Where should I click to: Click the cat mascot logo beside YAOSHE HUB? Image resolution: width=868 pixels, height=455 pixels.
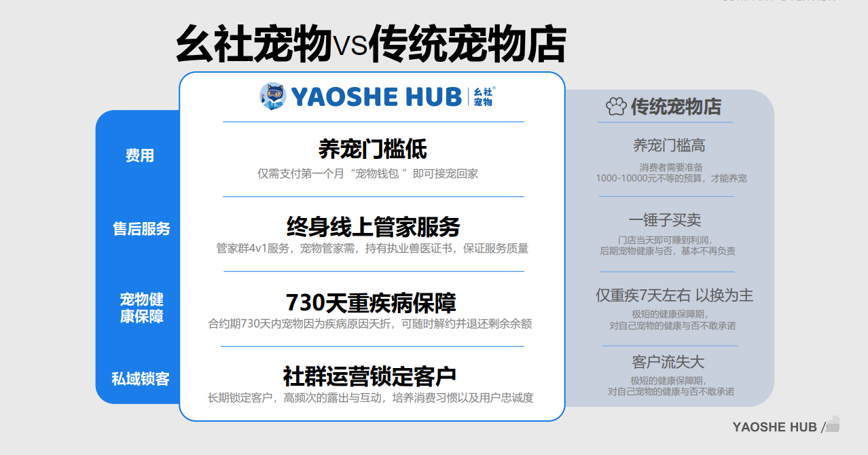273,96
